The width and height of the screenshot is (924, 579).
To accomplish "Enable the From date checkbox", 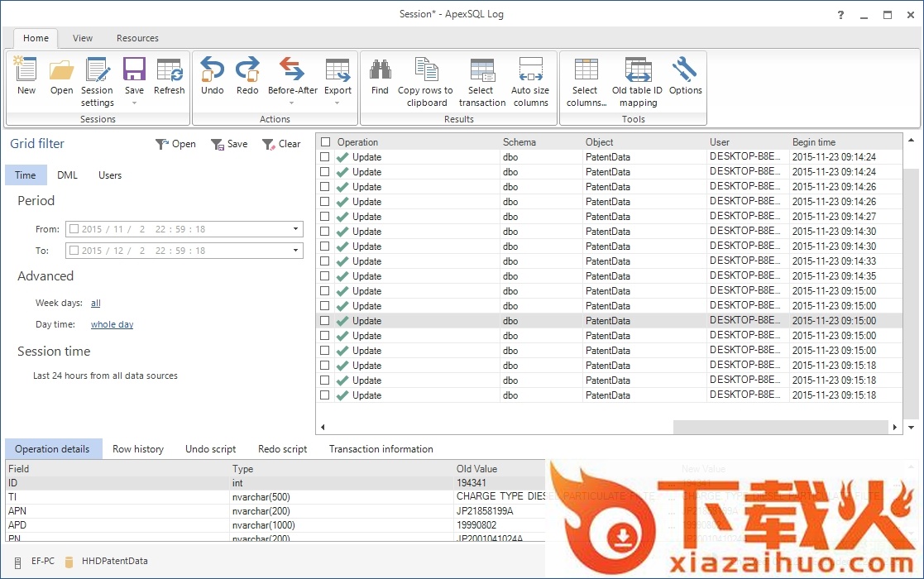I will tap(74, 228).
